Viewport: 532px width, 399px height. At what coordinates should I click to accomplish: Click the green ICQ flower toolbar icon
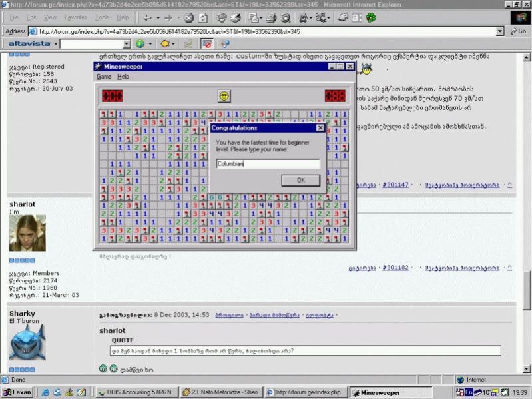pyautogui.click(x=371, y=17)
